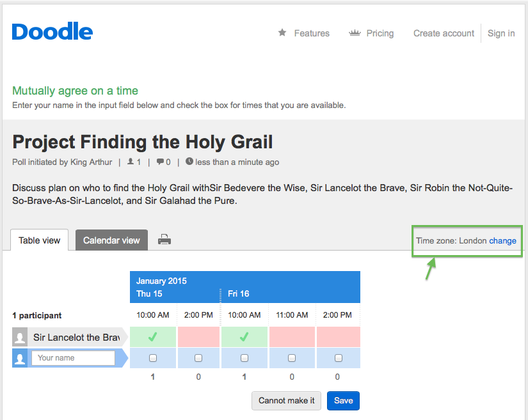Click the participant count person icon
Screen dimensions: 528x420
point(131,162)
